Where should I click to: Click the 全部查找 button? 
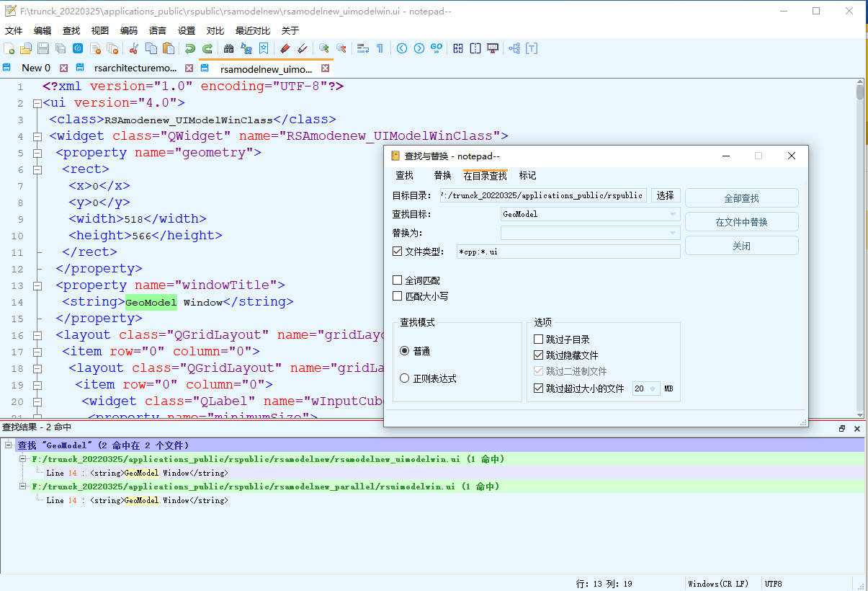pyautogui.click(x=741, y=198)
